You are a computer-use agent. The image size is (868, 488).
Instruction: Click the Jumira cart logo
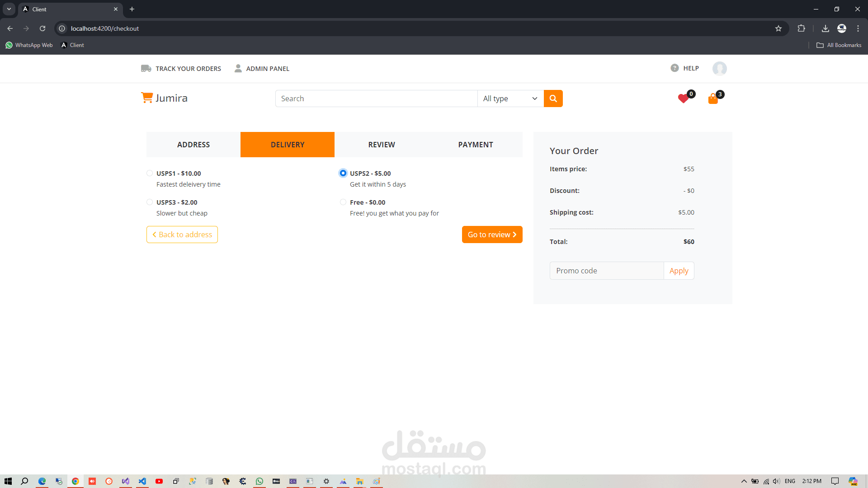(x=147, y=98)
